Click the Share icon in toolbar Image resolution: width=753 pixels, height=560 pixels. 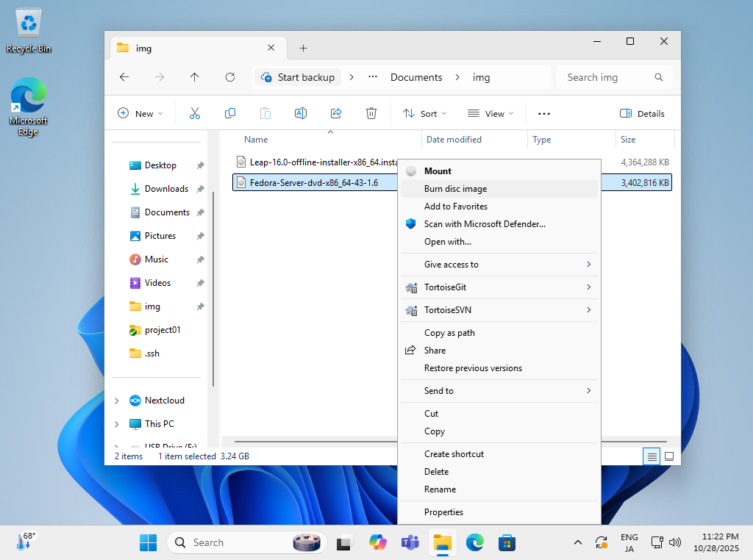pyautogui.click(x=336, y=113)
